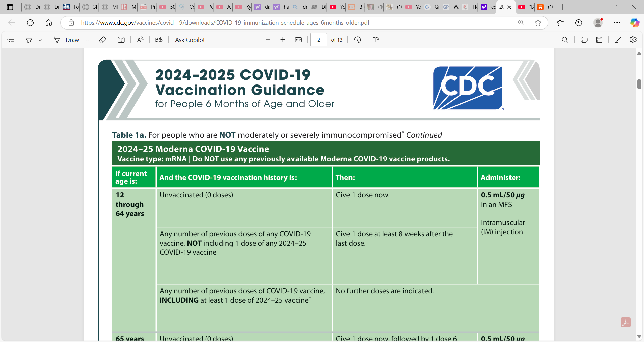Open the user profile icon
The width and height of the screenshot is (644, 342).
pyautogui.click(x=598, y=23)
